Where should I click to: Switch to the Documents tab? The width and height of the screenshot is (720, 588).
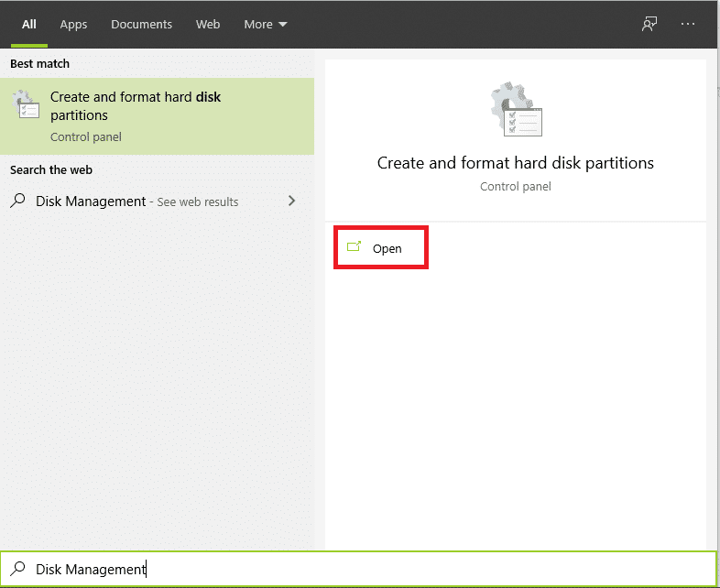point(142,25)
